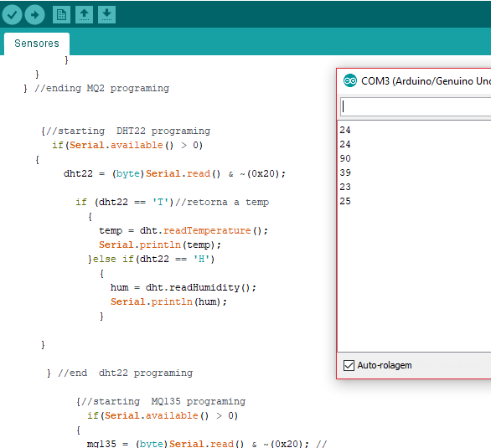Click the '//retorna a temp' comment
The width and height of the screenshot is (491, 448).
click(x=222, y=203)
